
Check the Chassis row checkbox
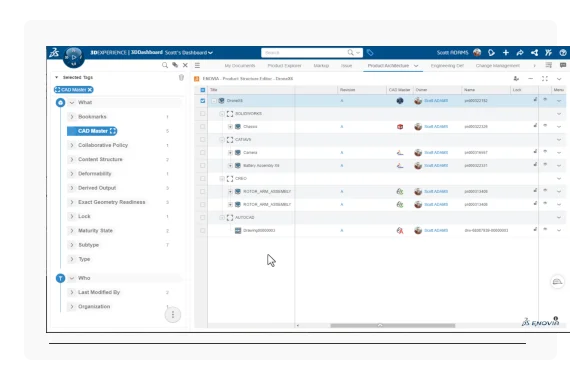coord(202,127)
